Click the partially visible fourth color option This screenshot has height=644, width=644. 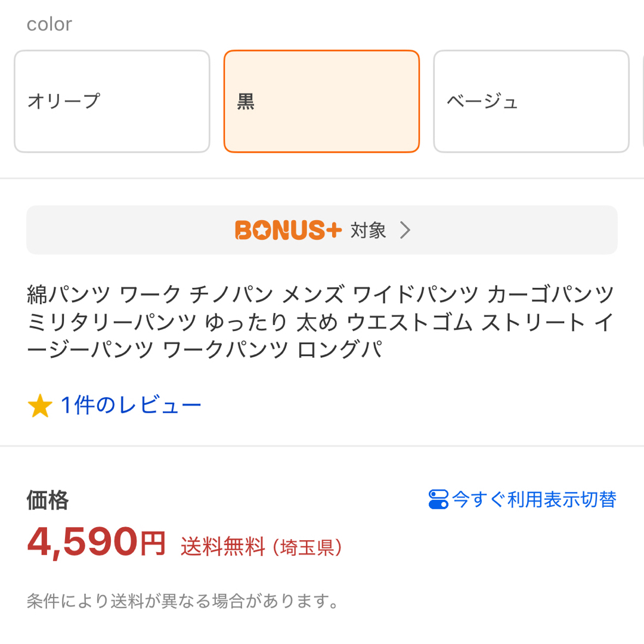642,101
